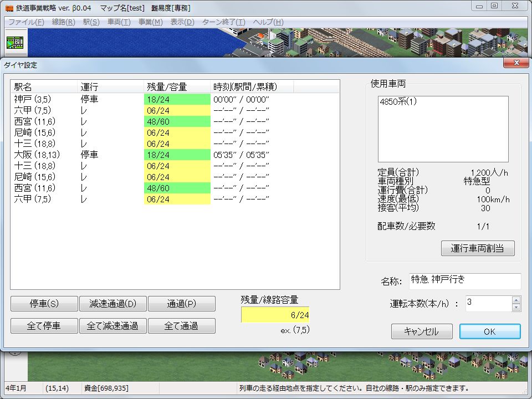The width and height of the screenshot is (532, 399).
Task: Click the 全て通過 button
Action: point(181,326)
